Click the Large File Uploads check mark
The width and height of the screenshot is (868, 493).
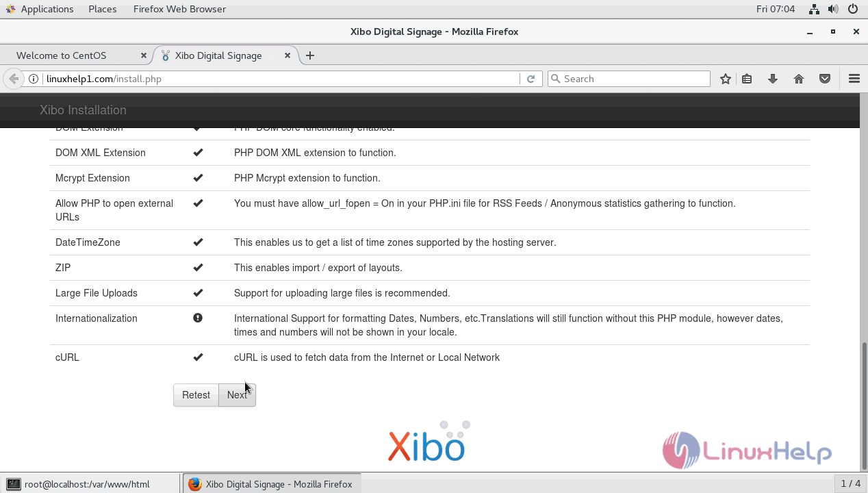(198, 292)
